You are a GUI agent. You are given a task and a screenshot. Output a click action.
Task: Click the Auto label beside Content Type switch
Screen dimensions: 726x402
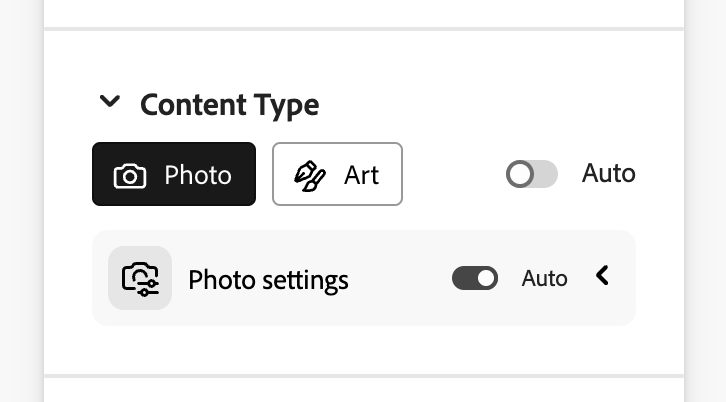(x=608, y=173)
